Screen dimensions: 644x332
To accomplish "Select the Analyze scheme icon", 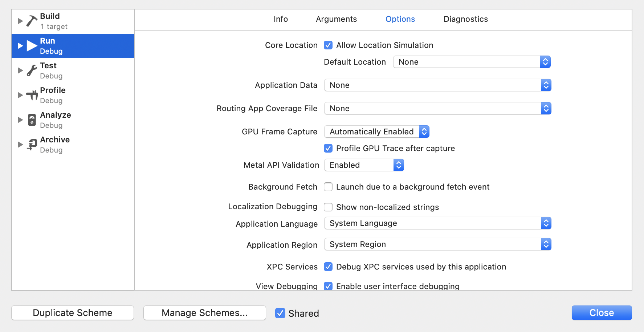I will click(x=31, y=120).
